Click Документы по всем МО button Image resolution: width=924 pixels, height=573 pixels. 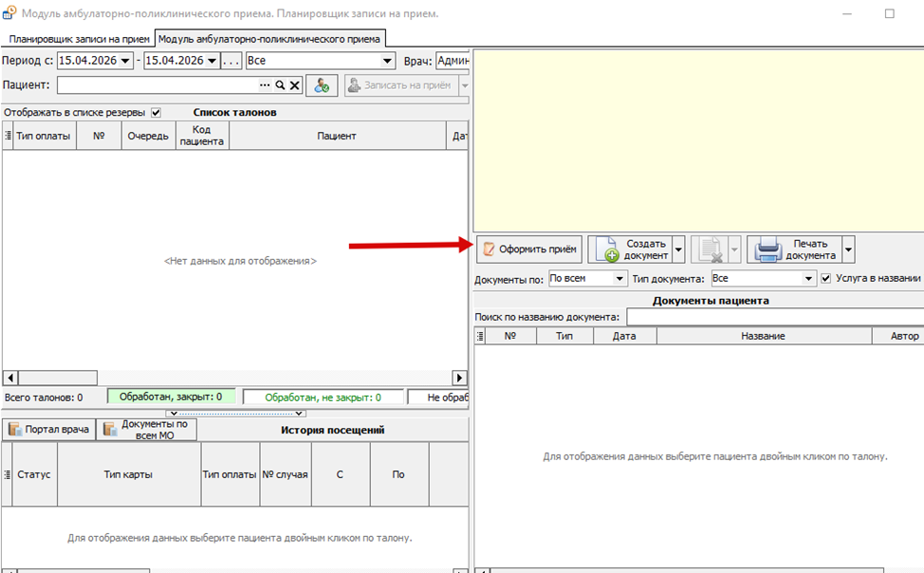pos(148,430)
